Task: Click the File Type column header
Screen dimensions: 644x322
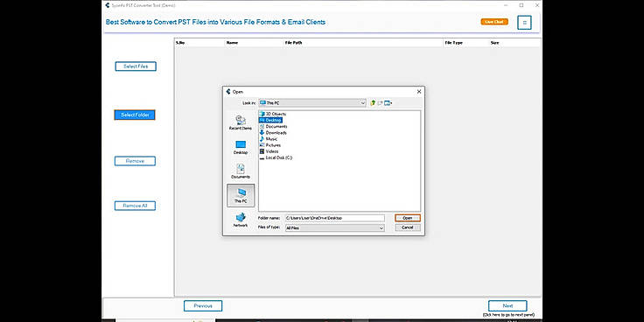Action: click(453, 43)
